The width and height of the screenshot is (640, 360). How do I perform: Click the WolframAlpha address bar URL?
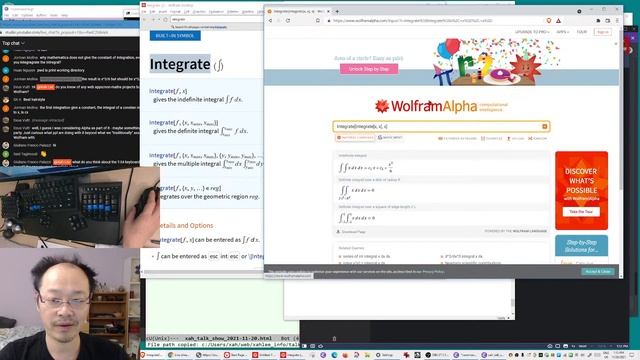pyautogui.click(x=412, y=20)
